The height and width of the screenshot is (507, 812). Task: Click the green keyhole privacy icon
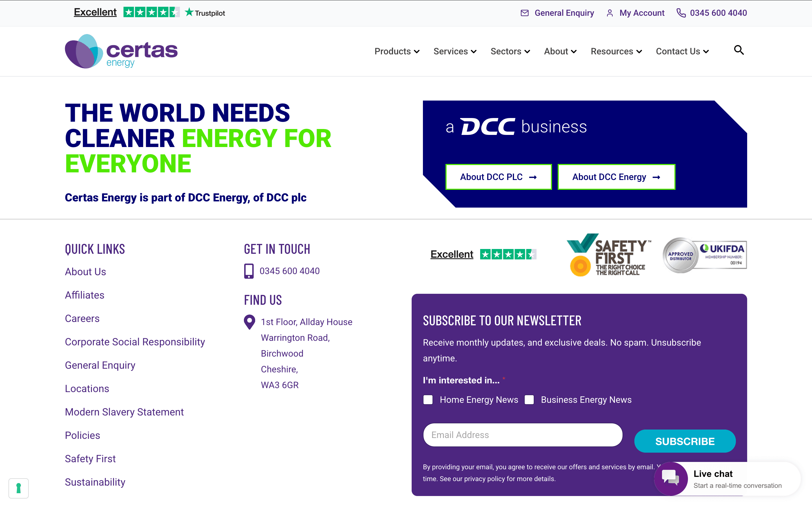(18, 488)
